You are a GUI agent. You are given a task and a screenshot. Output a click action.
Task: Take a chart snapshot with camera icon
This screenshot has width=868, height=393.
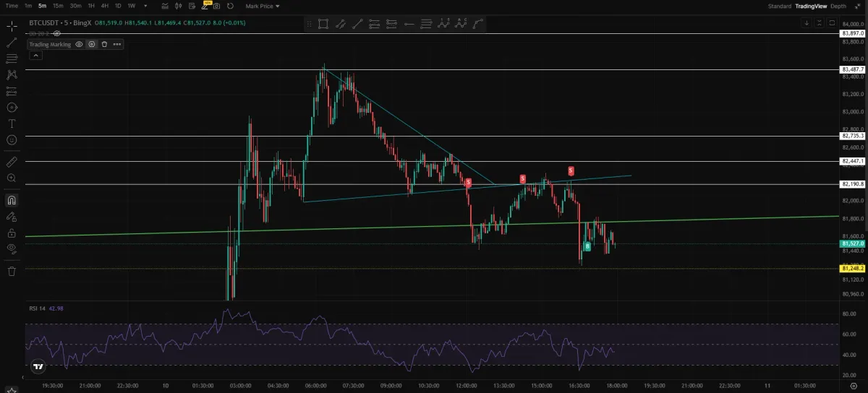(216, 6)
